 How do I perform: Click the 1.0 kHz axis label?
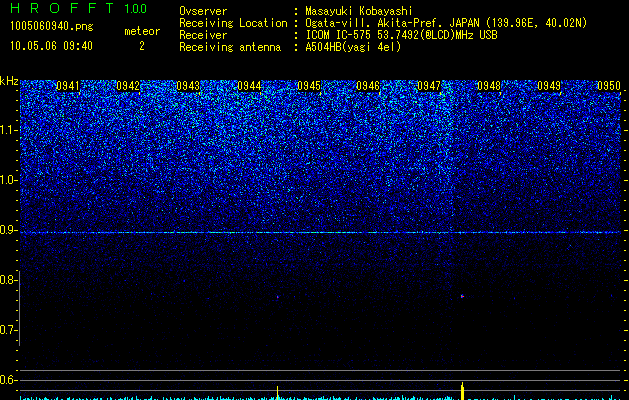pyautogui.click(x=9, y=180)
